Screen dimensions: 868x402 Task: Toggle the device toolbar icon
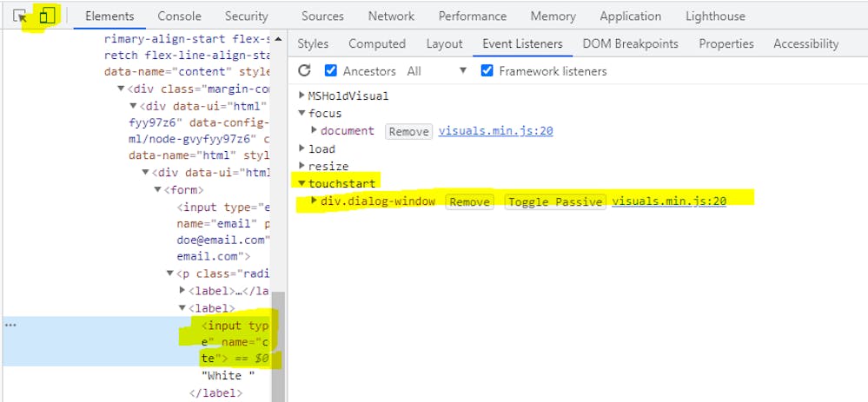point(48,16)
